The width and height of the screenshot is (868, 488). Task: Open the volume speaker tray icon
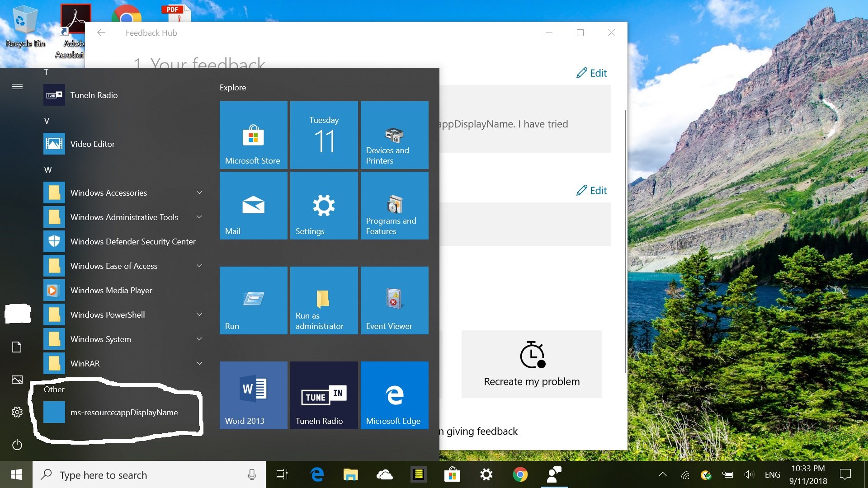click(749, 474)
